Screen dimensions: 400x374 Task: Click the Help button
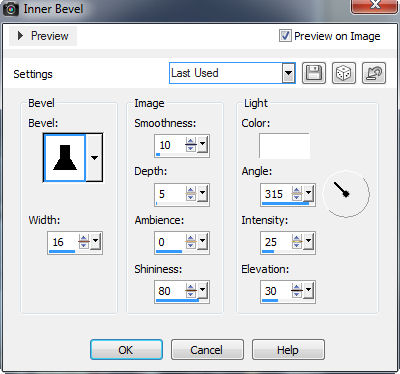click(288, 349)
